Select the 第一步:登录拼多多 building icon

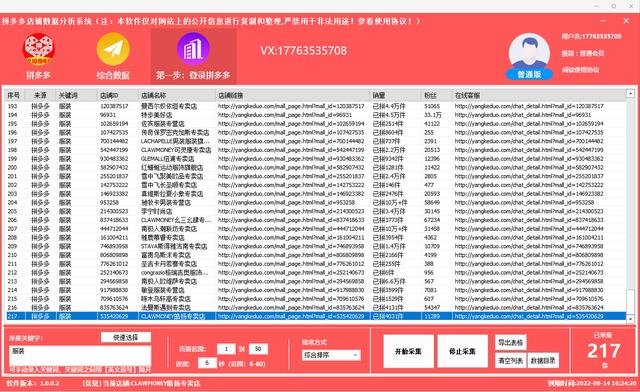coord(193,49)
